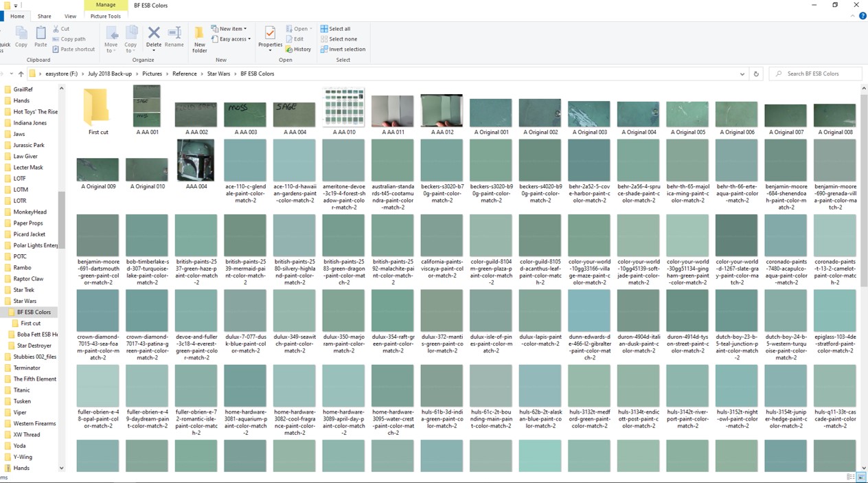The image size is (868, 483).
Task: Switch to large thumbnails view in status bar
Action: point(861,477)
